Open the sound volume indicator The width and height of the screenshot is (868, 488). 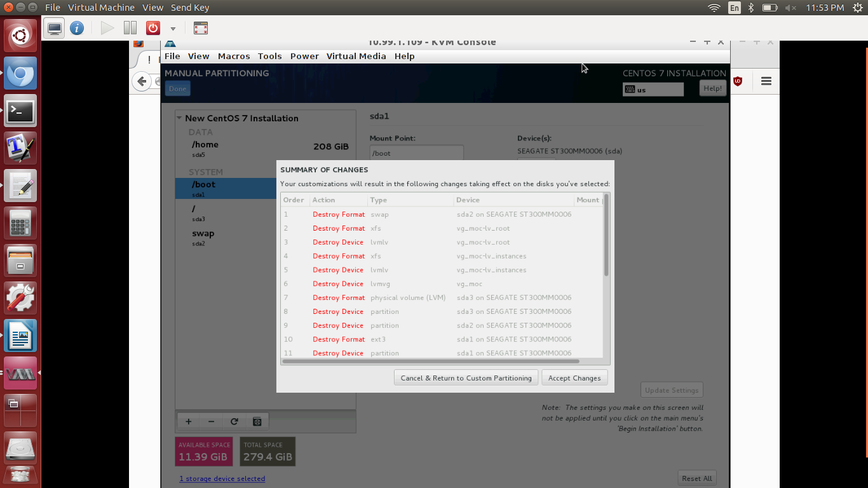coord(790,8)
